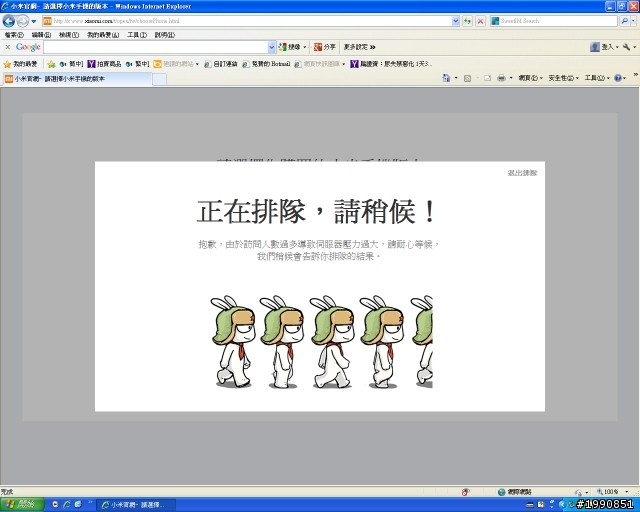This screenshot has height=512, width=640.
Task: Click the magnifier search button
Action: (624, 21)
